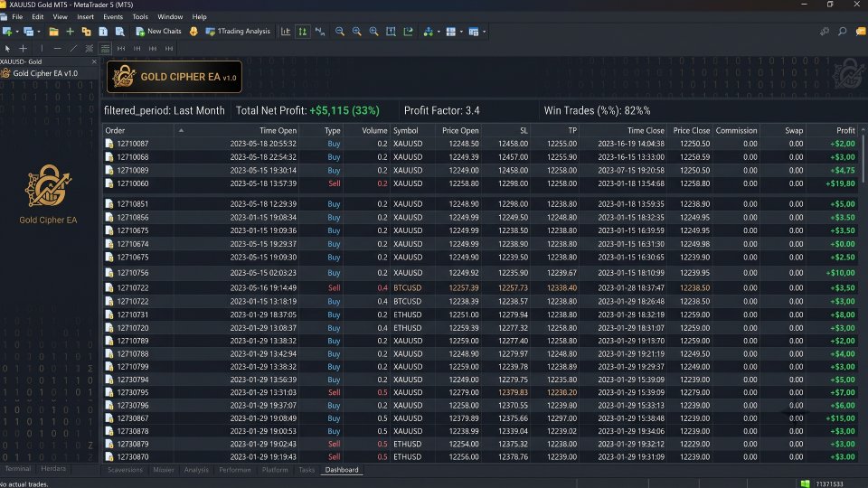Switch to the Dashboard tab

pos(342,470)
